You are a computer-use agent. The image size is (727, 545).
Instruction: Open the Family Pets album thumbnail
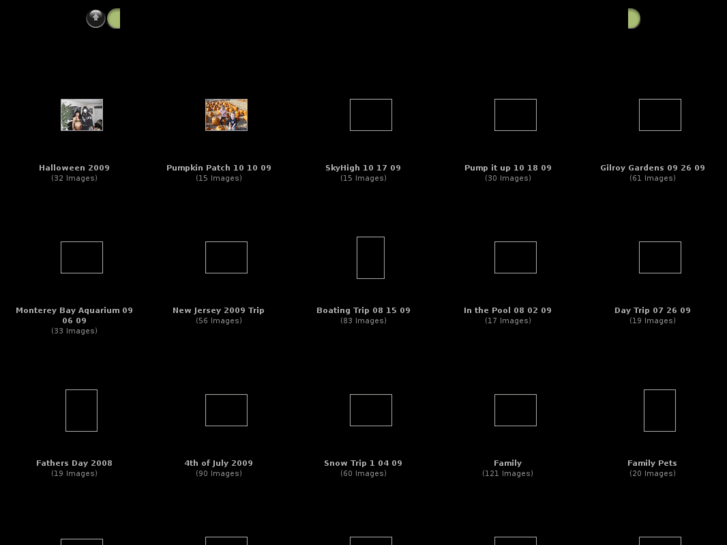pos(660,410)
